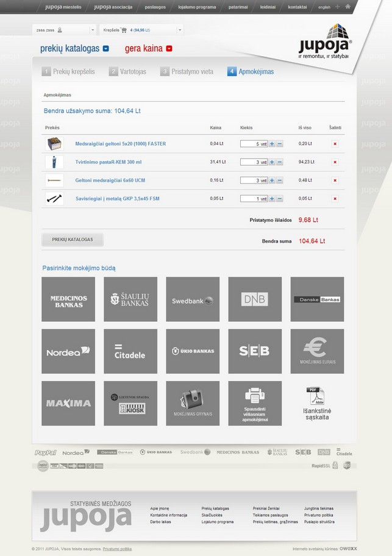Decrease quantity of Geltoni medsraigčiai 6x60

coord(280,180)
